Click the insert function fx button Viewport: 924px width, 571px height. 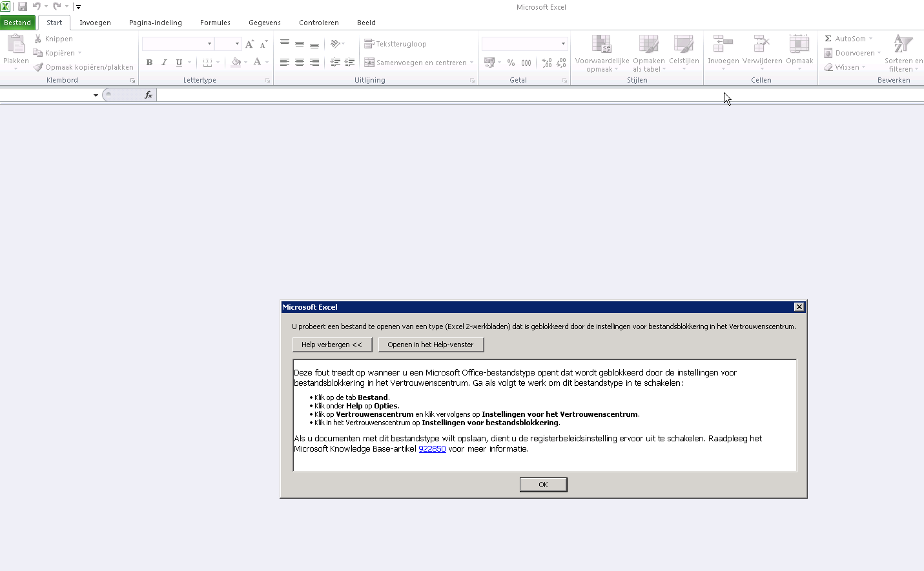click(x=148, y=95)
